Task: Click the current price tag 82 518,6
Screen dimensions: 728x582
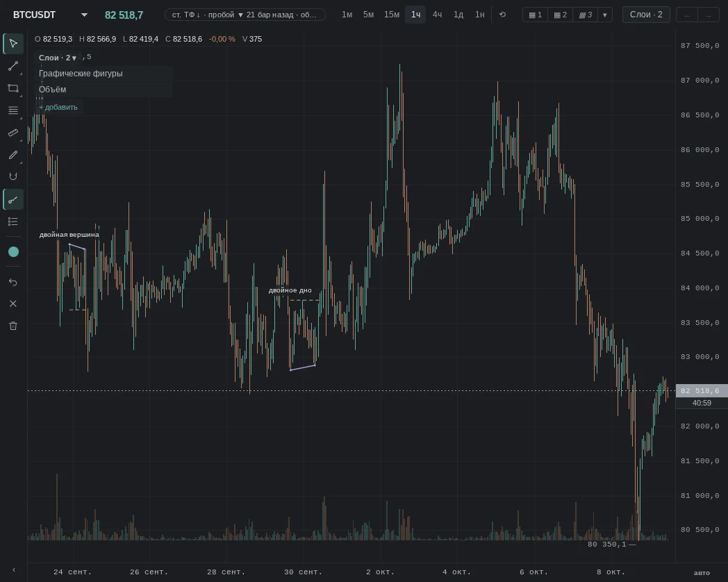Action: click(x=702, y=391)
